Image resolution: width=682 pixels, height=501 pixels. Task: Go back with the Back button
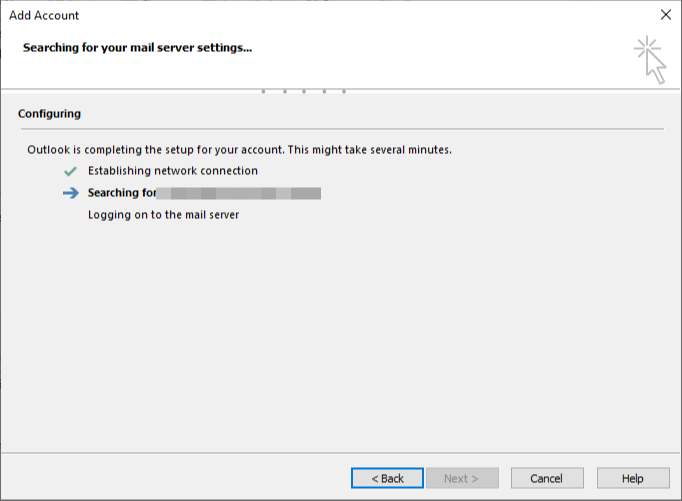pos(387,478)
